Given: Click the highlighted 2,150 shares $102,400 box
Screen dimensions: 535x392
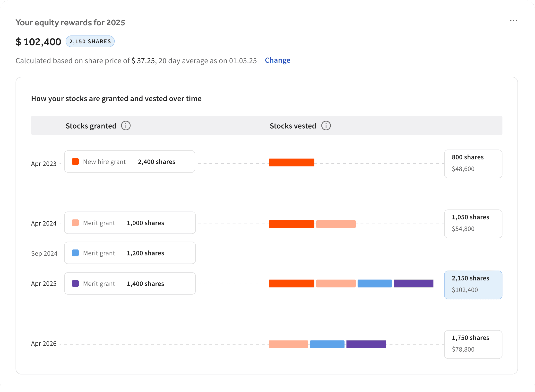Looking at the screenshot, I should tap(473, 285).
